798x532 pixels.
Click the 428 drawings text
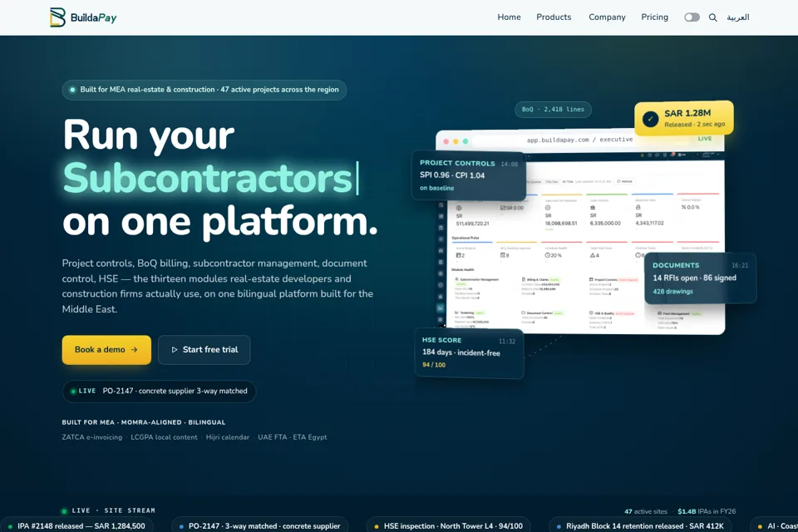coord(672,292)
